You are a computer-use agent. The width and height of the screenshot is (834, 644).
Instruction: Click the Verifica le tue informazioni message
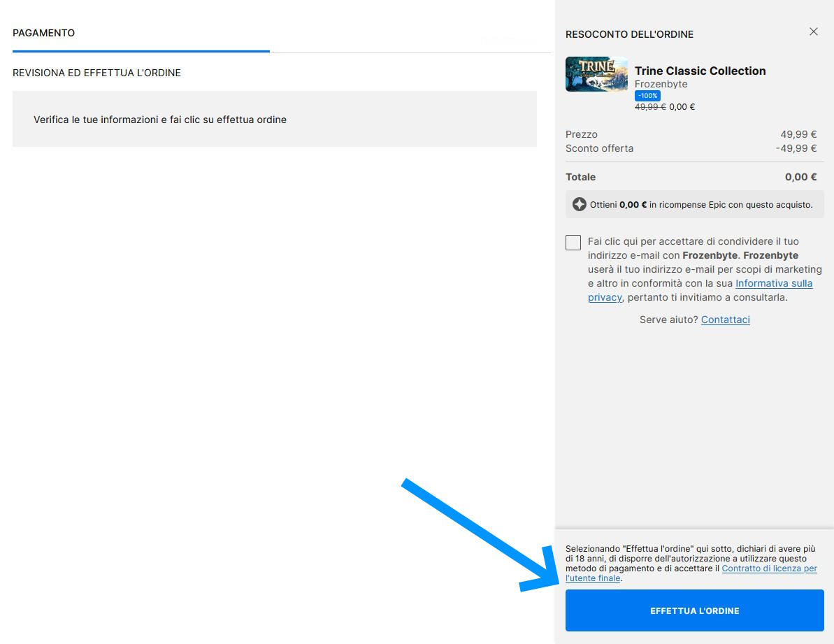click(x=160, y=120)
